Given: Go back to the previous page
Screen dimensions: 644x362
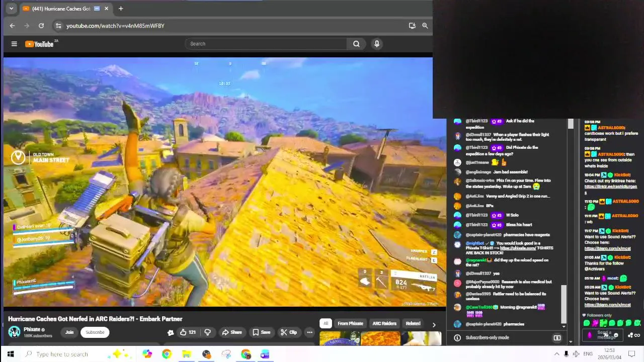Looking at the screenshot, I should click(13, 26).
